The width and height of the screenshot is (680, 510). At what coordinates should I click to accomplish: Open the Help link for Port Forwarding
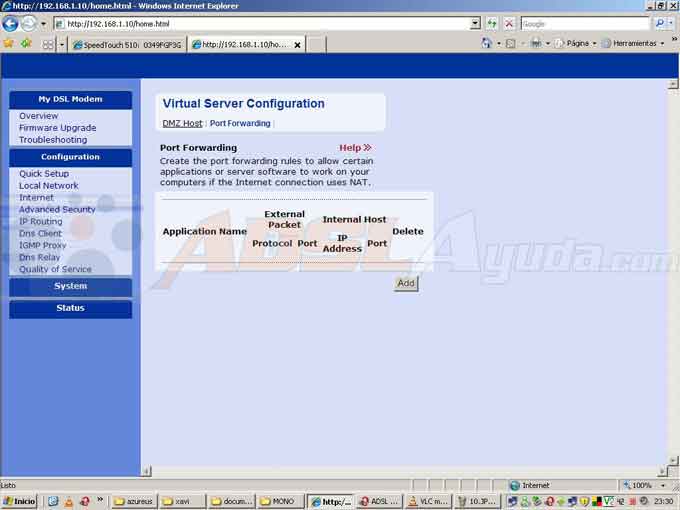(355, 148)
